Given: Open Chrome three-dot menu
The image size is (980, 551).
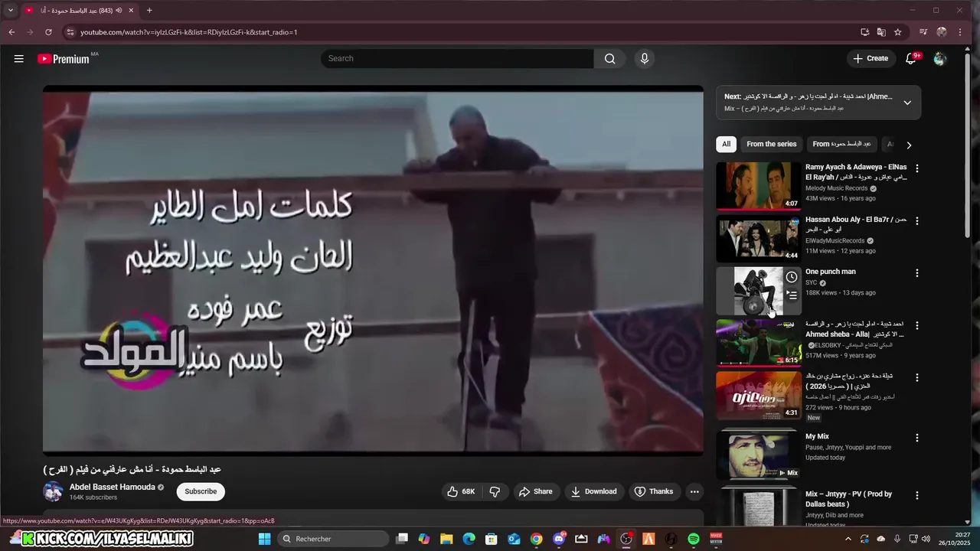Looking at the screenshot, I should click(960, 32).
